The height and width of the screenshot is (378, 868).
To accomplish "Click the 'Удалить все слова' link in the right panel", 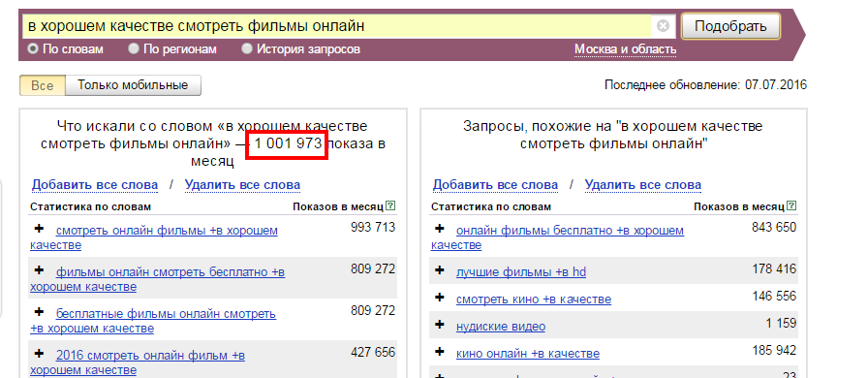I will (x=642, y=184).
